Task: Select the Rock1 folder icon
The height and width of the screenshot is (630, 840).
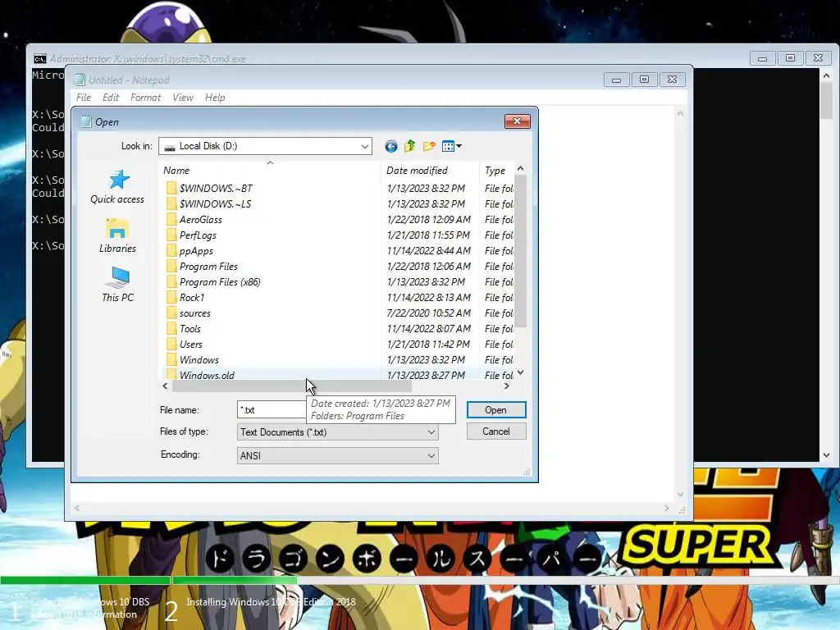Action: pyautogui.click(x=171, y=297)
